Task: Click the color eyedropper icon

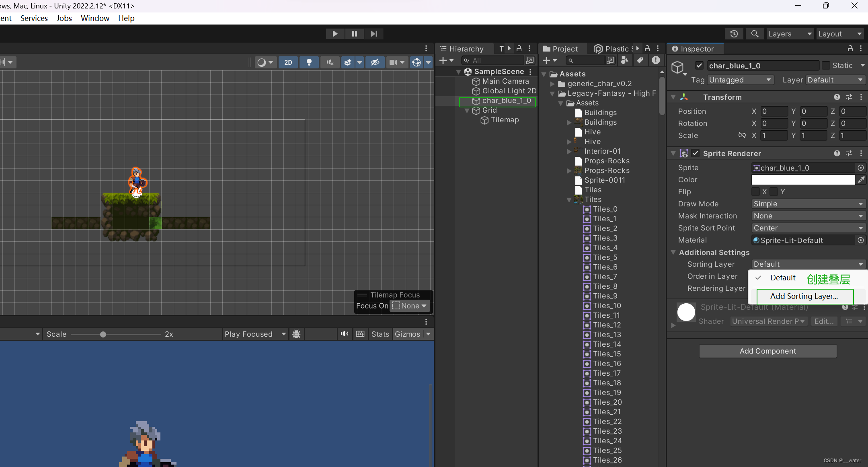Action: 861,180
